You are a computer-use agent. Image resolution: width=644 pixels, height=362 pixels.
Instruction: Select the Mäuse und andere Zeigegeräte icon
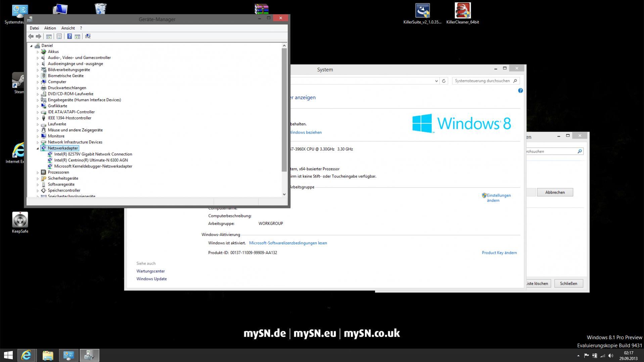pos(44,130)
